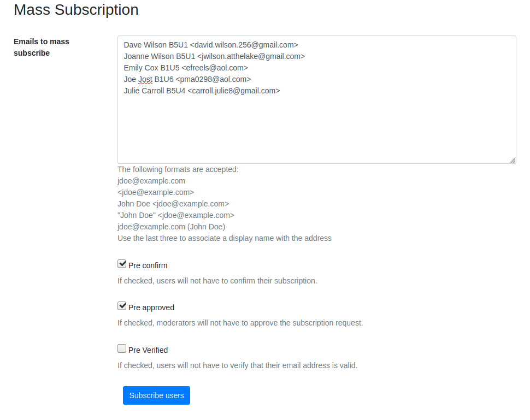Image resolution: width=530 pixels, height=420 pixels.
Task: Click the Mass Subscription page heading
Action: (76, 10)
